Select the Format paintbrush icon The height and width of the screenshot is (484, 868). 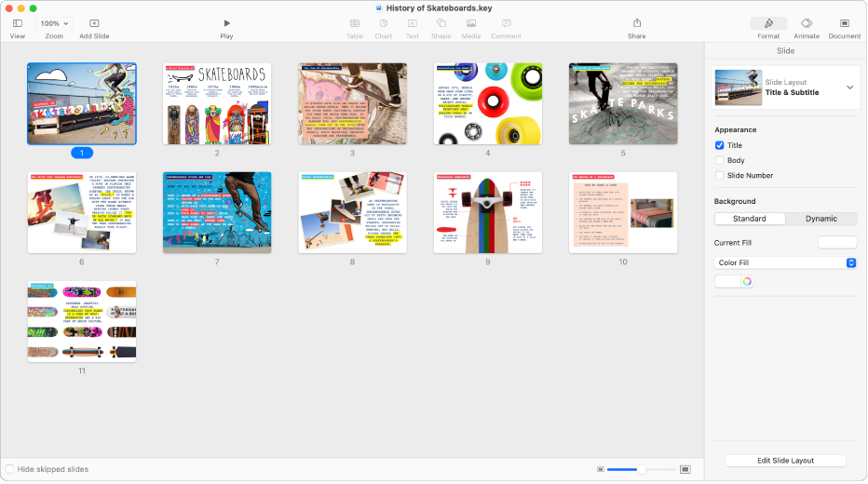point(768,23)
